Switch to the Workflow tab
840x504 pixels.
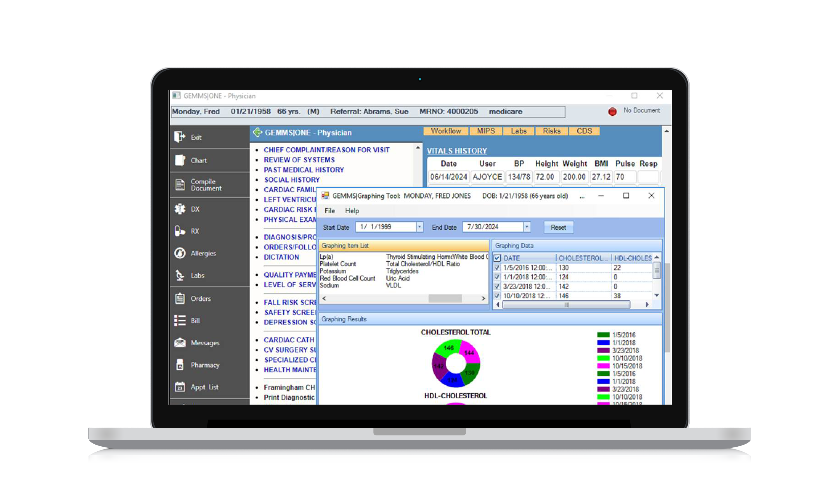(446, 131)
